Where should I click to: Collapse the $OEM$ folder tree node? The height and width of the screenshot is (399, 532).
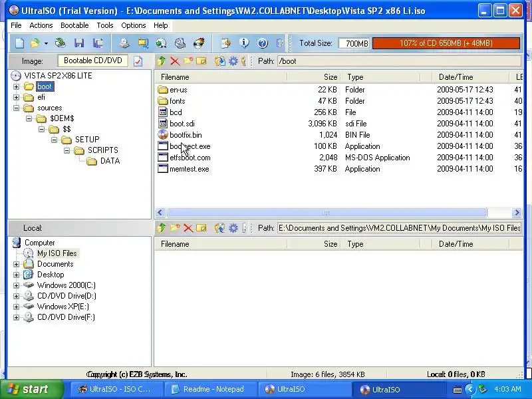[29, 119]
